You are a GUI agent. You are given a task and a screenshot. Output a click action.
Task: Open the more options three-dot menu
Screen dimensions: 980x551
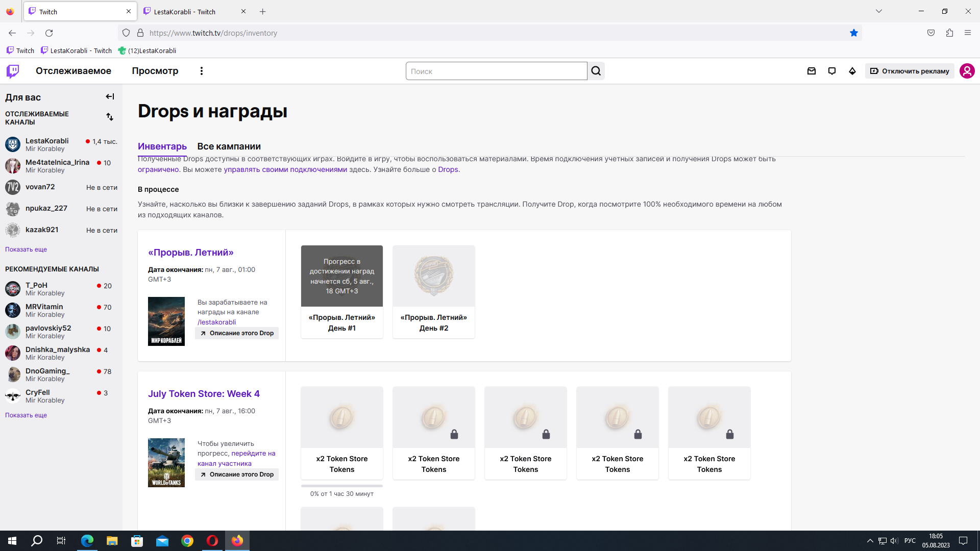pos(202,71)
